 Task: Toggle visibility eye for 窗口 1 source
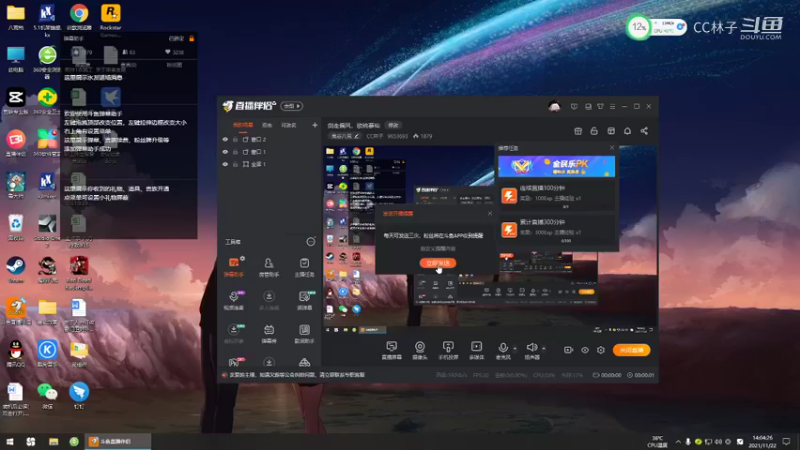225,152
